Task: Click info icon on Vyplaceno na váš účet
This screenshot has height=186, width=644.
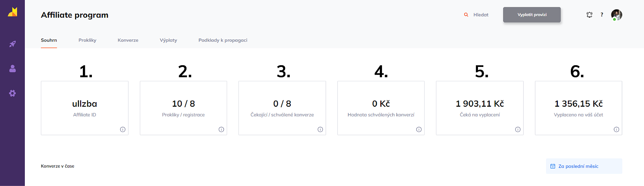Action: coord(616,129)
